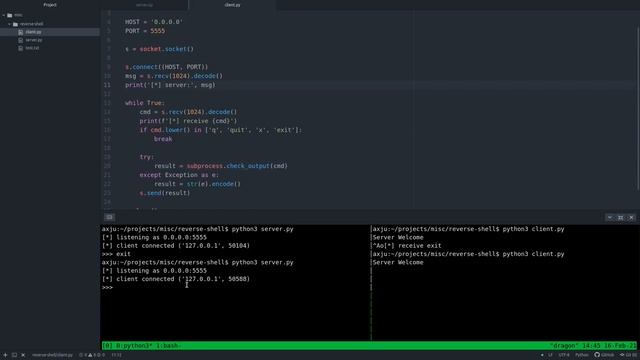Open the text file below server.py in tree
The height and width of the screenshot is (360, 640).
tap(32, 48)
